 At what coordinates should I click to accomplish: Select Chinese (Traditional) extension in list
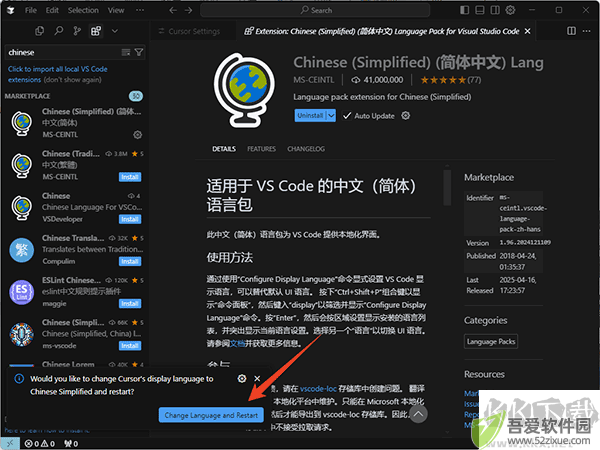click(76, 165)
